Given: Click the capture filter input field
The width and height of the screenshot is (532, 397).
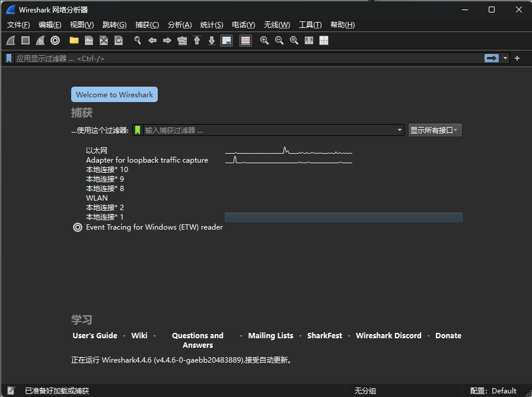Looking at the screenshot, I should coord(269,130).
